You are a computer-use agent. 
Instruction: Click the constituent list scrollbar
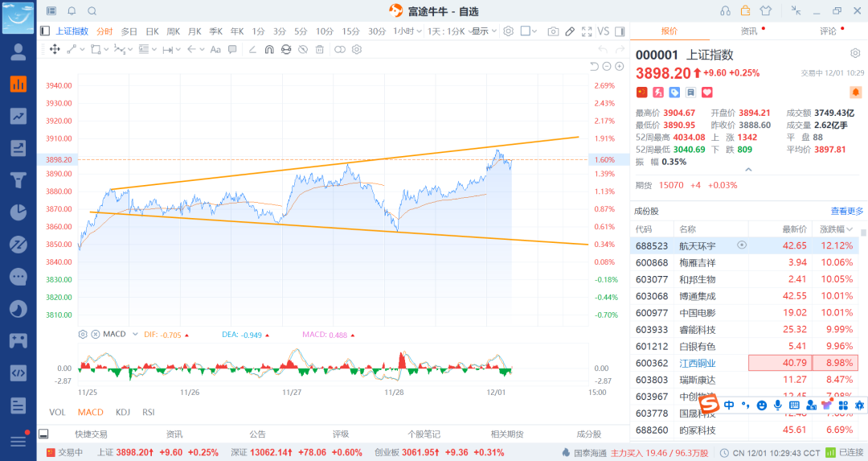tap(863, 233)
